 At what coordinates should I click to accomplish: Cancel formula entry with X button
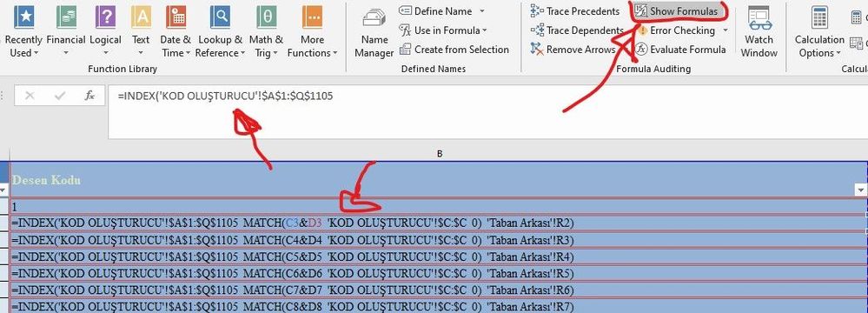[x=30, y=96]
